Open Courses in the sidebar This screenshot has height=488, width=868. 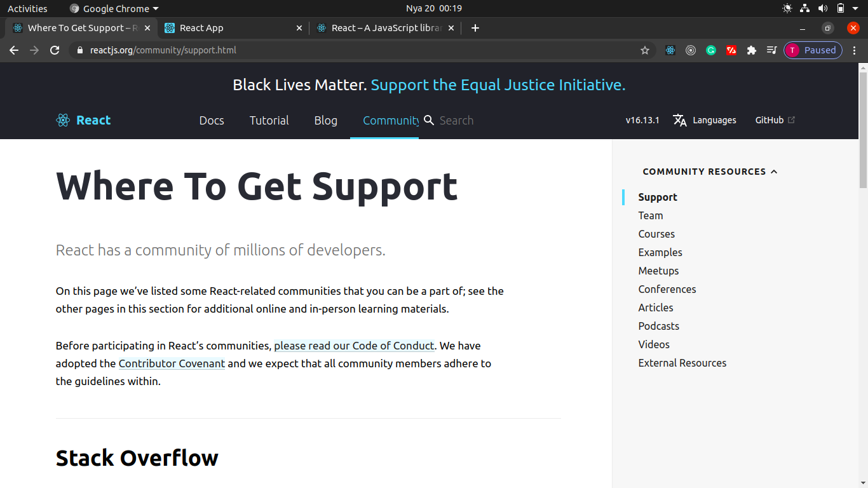click(656, 234)
